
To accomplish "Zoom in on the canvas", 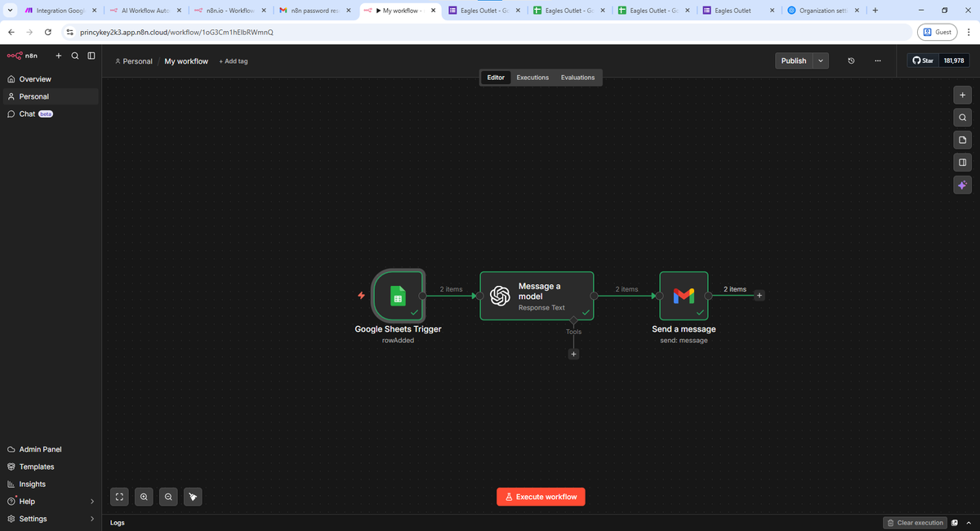I will [x=144, y=496].
